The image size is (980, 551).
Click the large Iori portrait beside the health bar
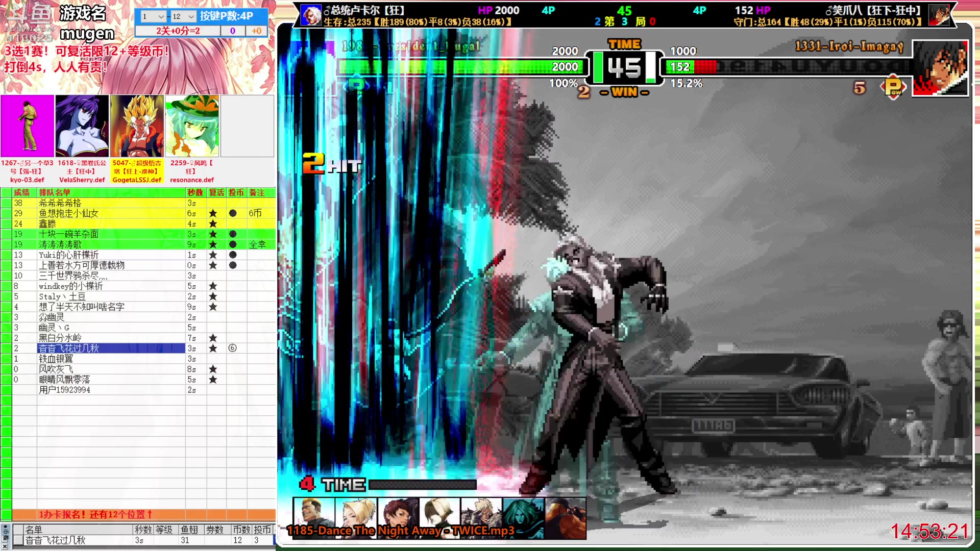940,68
